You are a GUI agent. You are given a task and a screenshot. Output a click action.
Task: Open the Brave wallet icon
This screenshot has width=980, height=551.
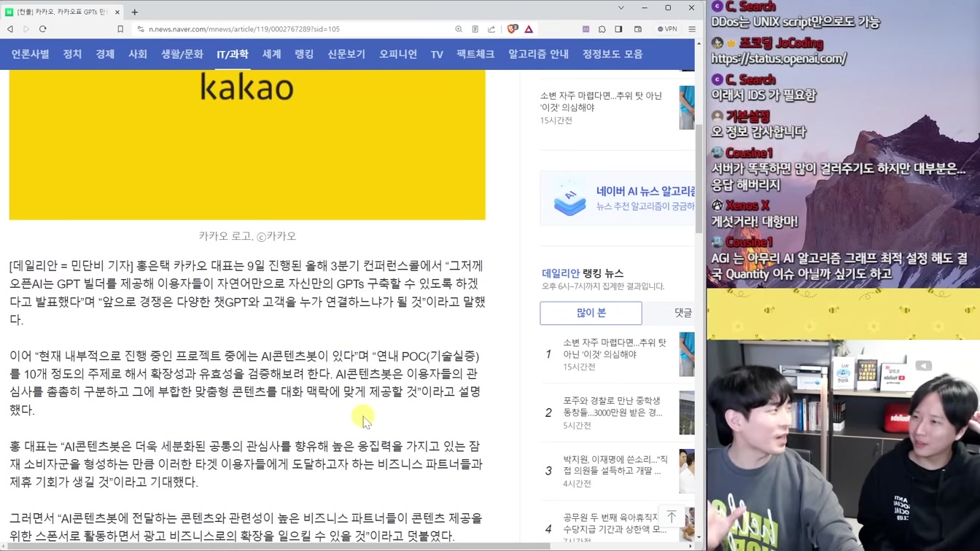coord(638,29)
